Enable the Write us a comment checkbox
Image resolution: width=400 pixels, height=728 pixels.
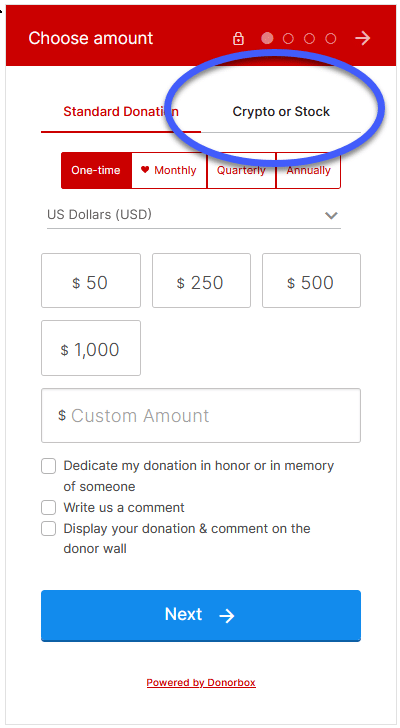49,507
